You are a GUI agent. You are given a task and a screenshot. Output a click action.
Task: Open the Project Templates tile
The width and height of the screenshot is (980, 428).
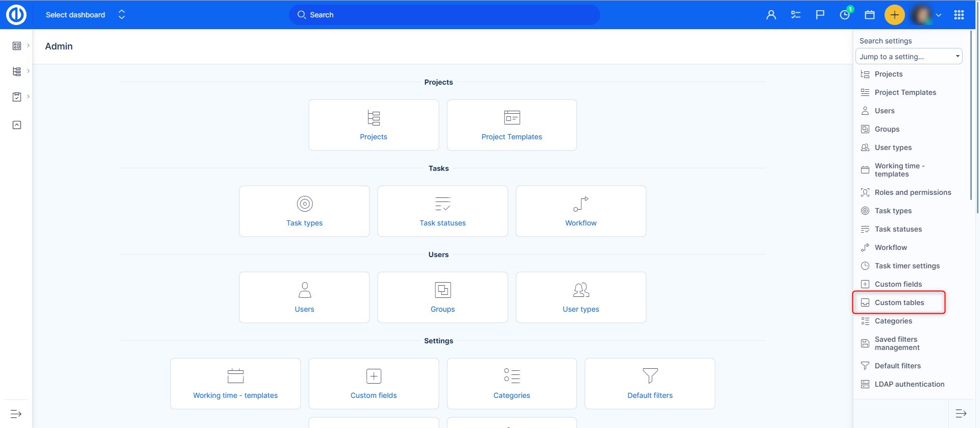(511, 125)
